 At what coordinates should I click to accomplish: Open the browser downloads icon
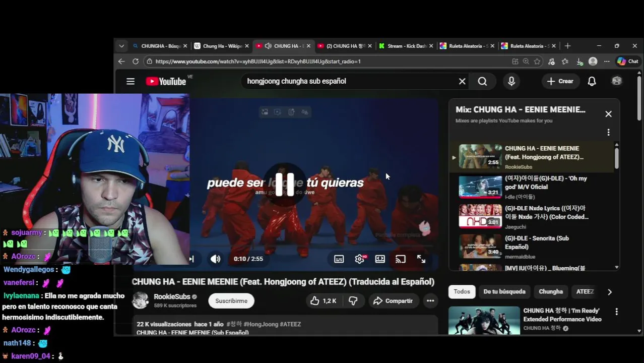579,62
